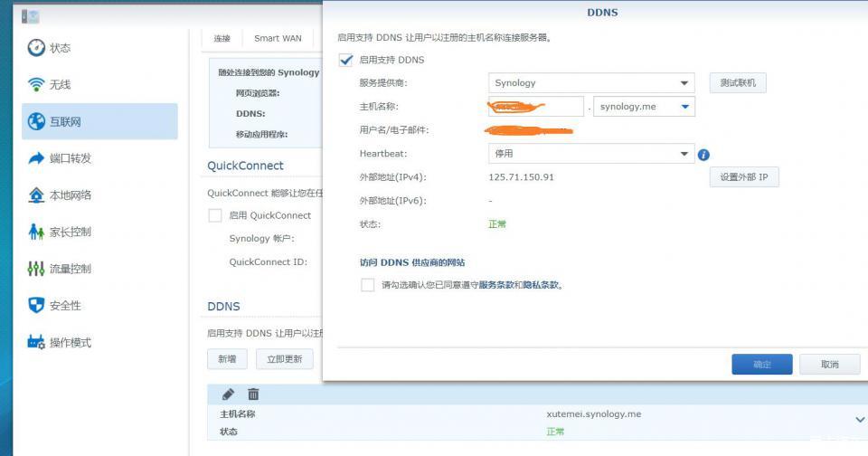Go to 流量控制 in the sidebar

pyautogui.click(x=71, y=269)
